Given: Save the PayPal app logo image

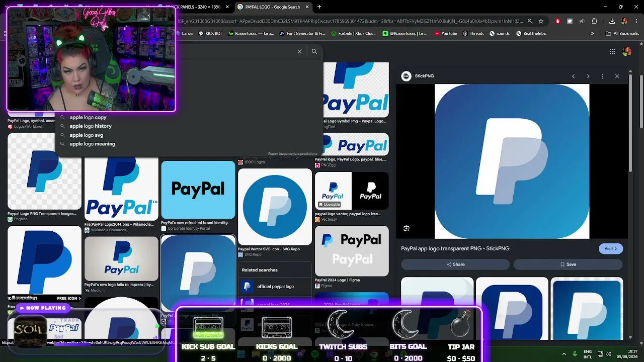Looking at the screenshot, I should point(568,264).
